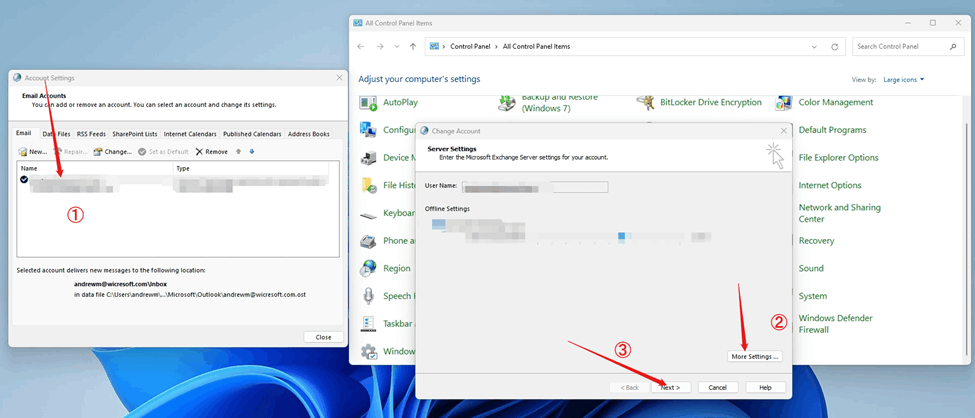Image resolution: width=975 pixels, height=418 pixels.
Task: Open the address bar history dropdown
Action: pos(815,47)
